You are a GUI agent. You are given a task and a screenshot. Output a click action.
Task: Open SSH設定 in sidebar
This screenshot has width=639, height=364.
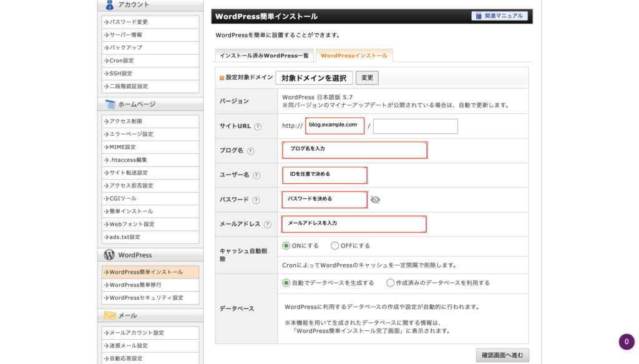click(150, 74)
